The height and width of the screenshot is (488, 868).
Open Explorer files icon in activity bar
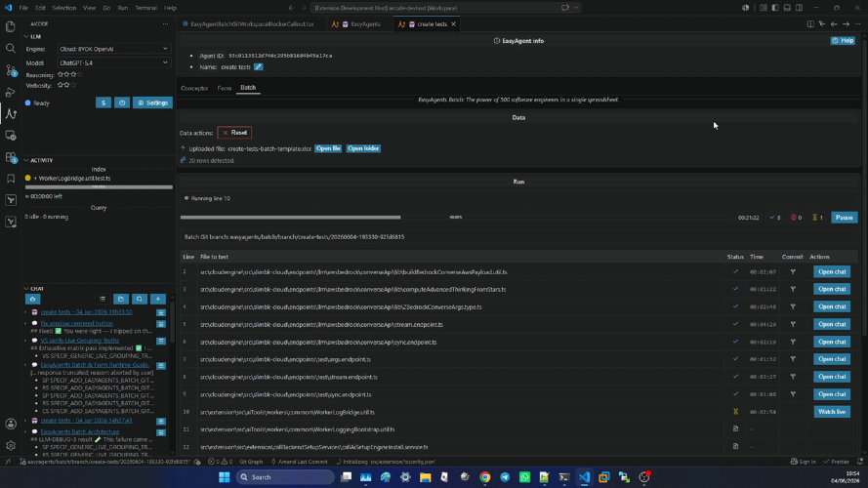(11, 26)
